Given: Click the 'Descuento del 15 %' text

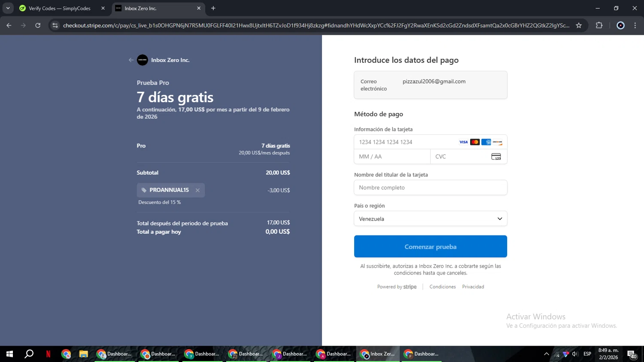Looking at the screenshot, I should [159, 202].
